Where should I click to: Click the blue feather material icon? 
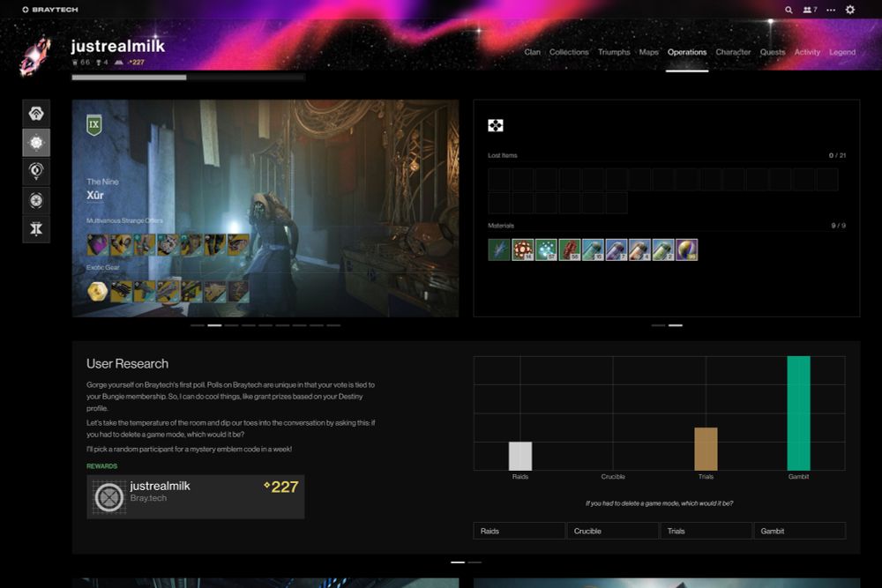tap(499, 249)
